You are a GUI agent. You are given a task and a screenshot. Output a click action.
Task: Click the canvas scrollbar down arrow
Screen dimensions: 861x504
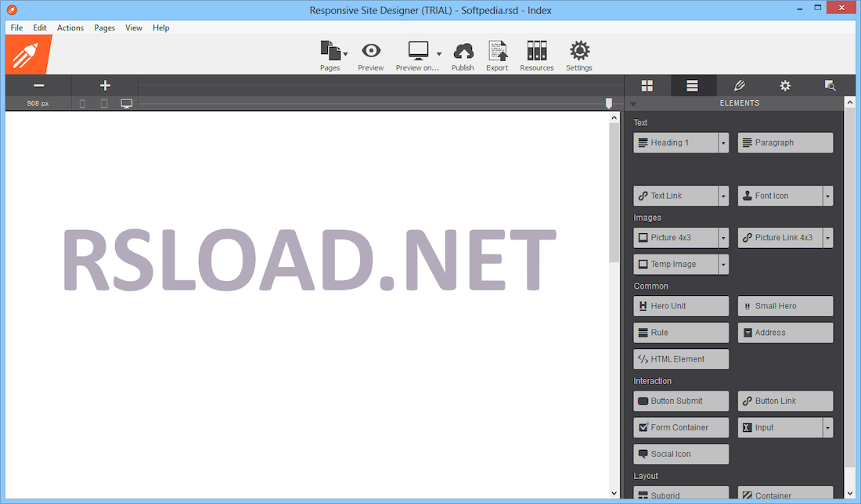pyautogui.click(x=614, y=493)
